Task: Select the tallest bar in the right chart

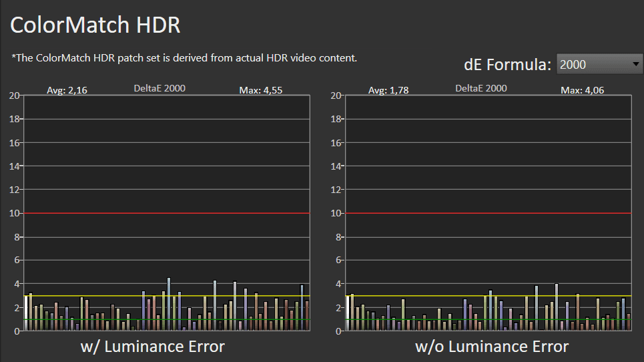Action: 557,307
